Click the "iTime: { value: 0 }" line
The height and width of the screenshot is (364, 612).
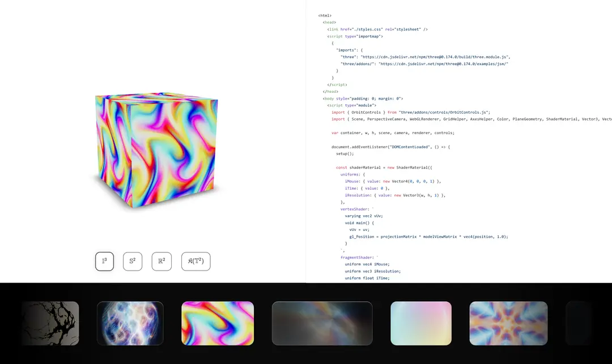pos(367,189)
